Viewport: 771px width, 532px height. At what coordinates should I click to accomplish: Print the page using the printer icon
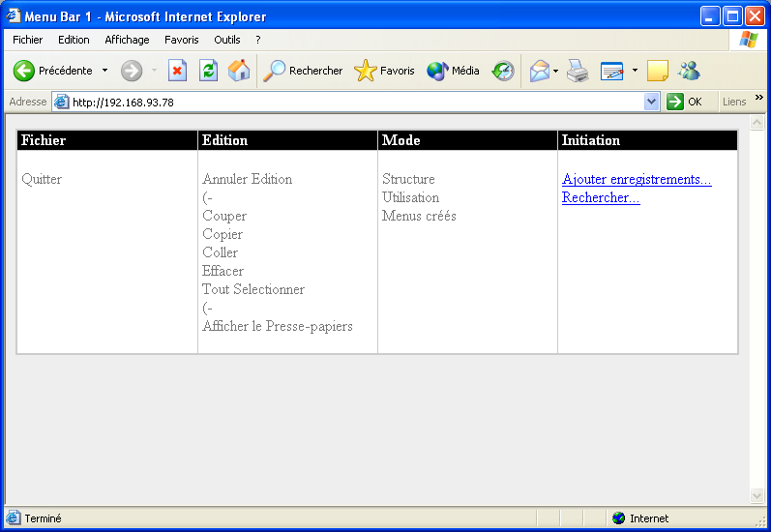(x=578, y=71)
